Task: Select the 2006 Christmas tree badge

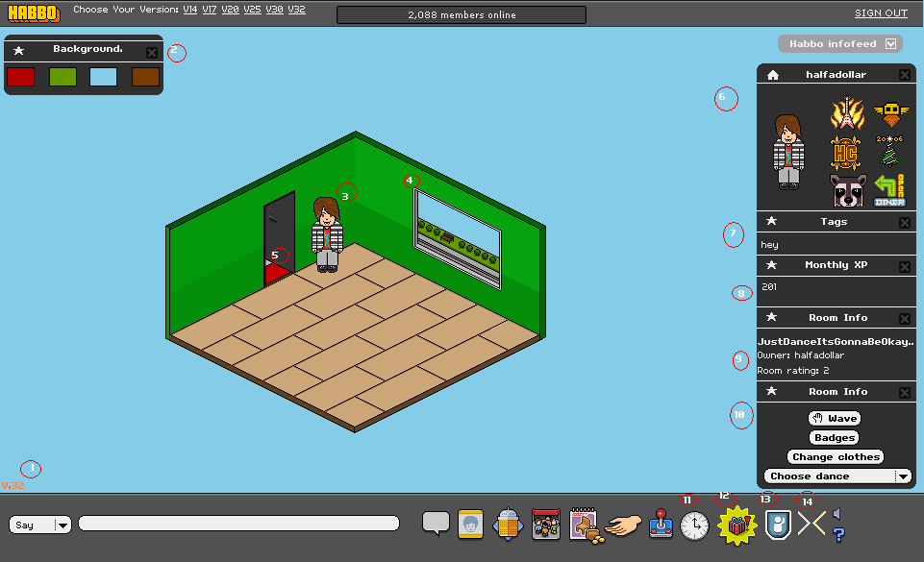Action: point(889,152)
